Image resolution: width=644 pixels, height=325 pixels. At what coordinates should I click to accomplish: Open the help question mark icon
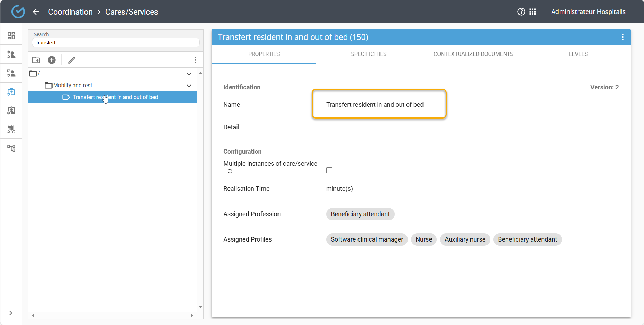(521, 12)
